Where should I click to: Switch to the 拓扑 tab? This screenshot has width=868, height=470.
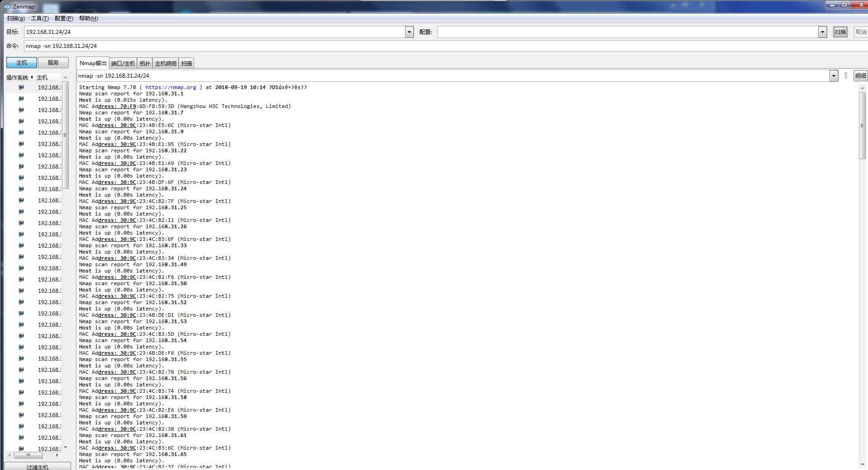click(x=145, y=64)
